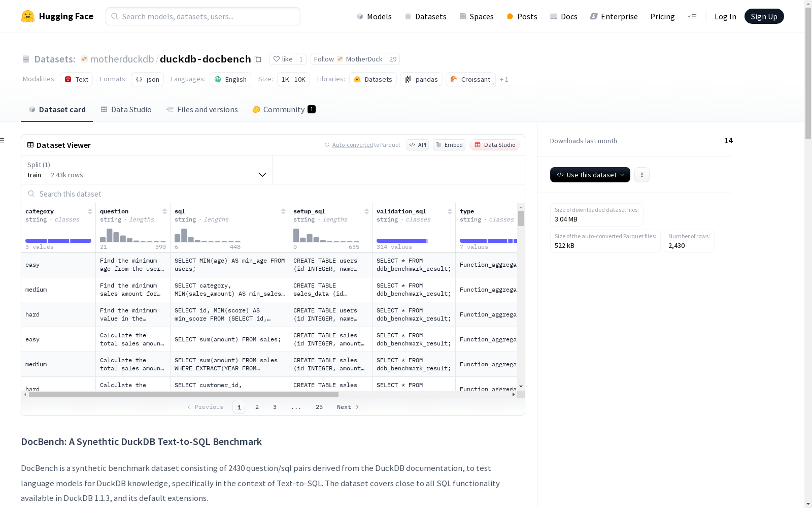812x508 pixels.
Task: Follow the MotherDuck organization
Action: point(348,59)
